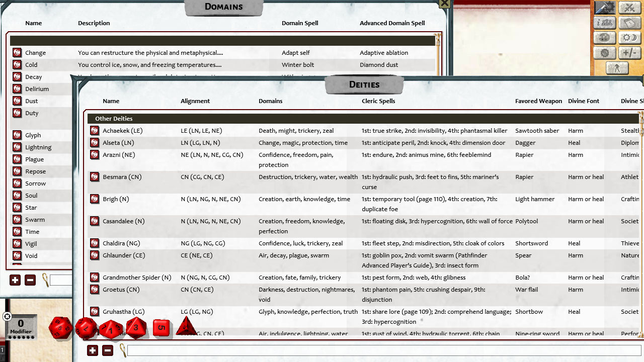Add a new entry with the plus button

tap(92, 350)
